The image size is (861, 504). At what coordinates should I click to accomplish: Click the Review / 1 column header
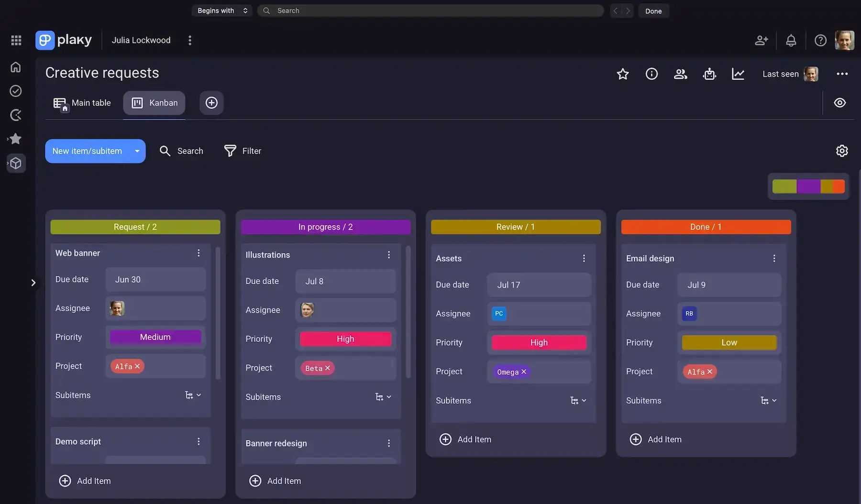click(x=516, y=227)
